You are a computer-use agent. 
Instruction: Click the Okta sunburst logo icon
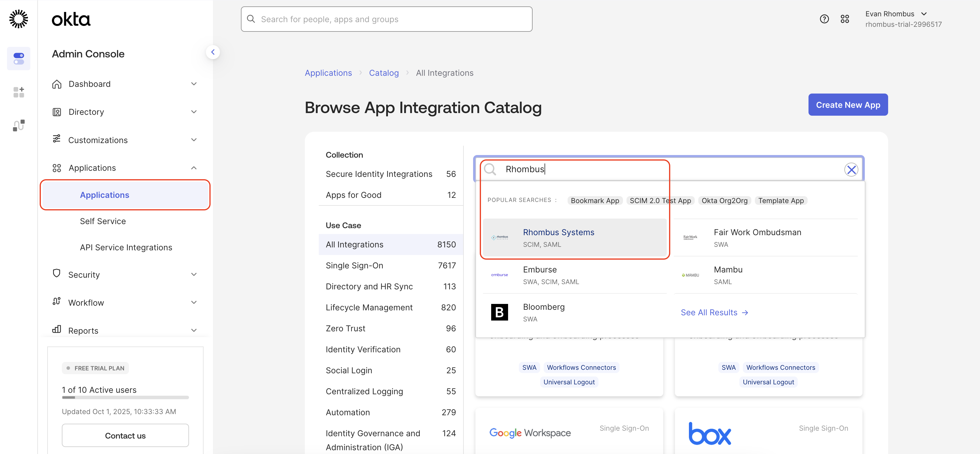pos(18,19)
